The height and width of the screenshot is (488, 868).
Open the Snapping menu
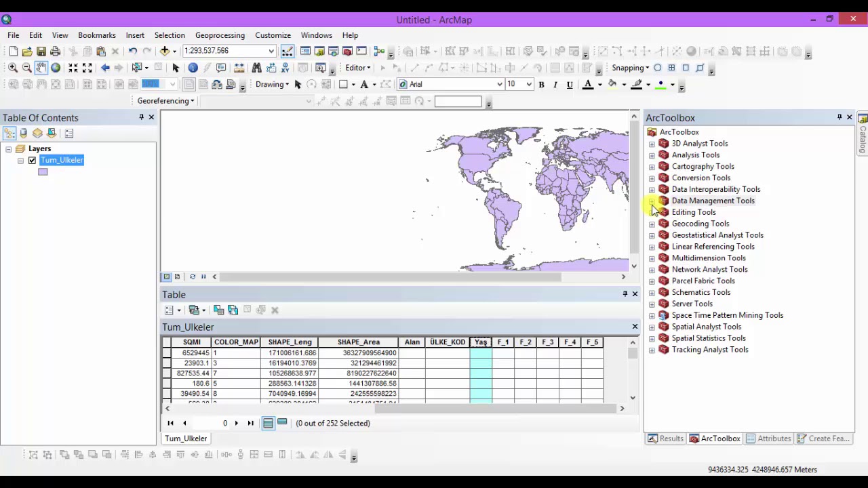pos(630,68)
